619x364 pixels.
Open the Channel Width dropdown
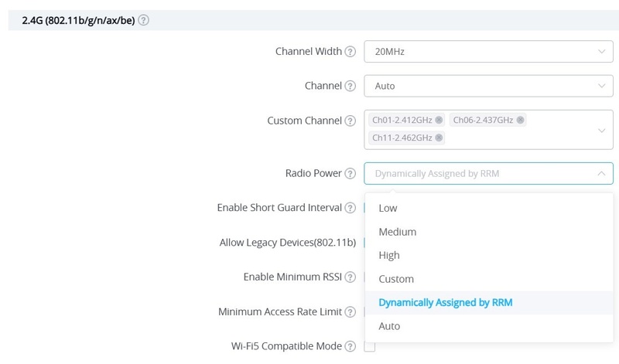(x=488, y=51)
